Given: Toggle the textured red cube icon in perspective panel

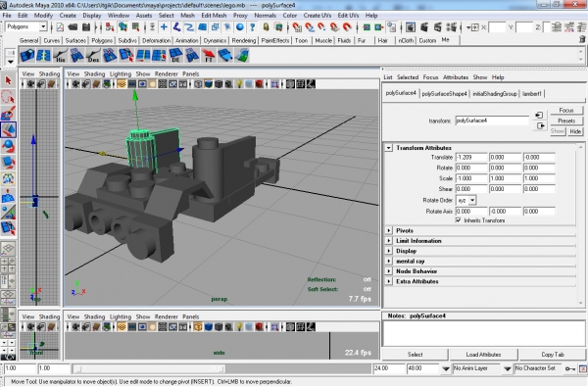Looking at the screenshot, I should [259, 84].
